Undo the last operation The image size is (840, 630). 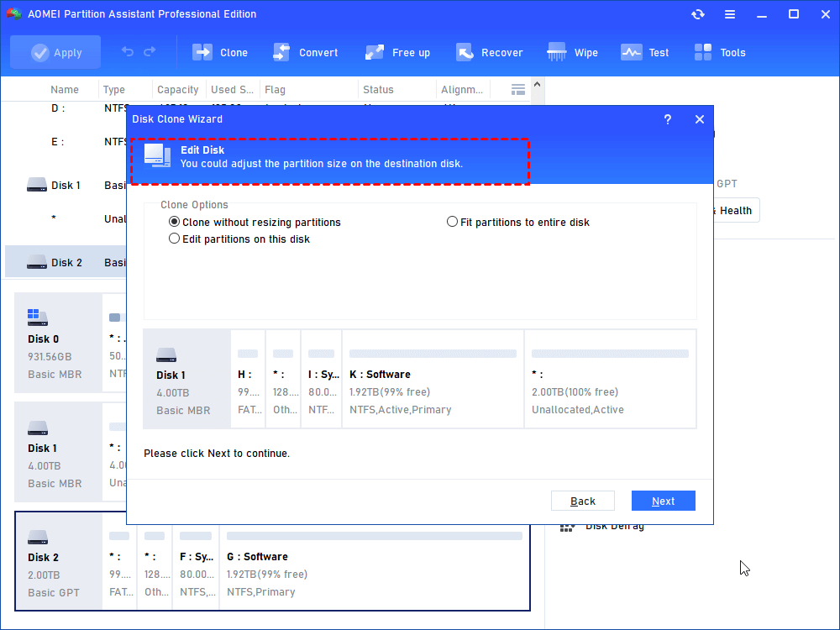click(128, 51)
